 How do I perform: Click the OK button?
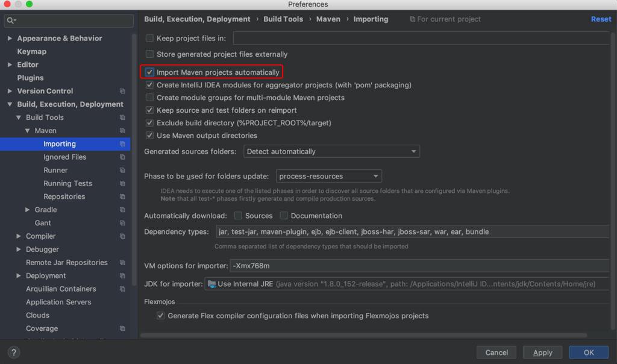(589, 353)
